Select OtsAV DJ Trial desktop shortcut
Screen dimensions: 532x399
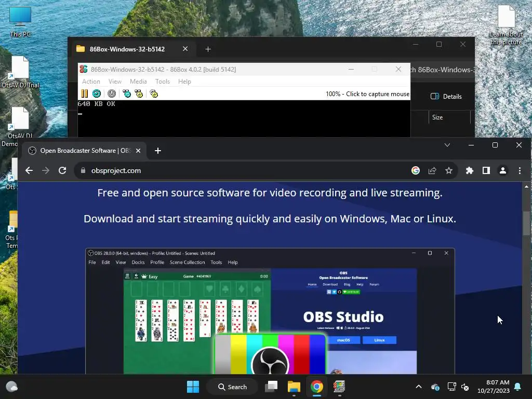point(20,72)
